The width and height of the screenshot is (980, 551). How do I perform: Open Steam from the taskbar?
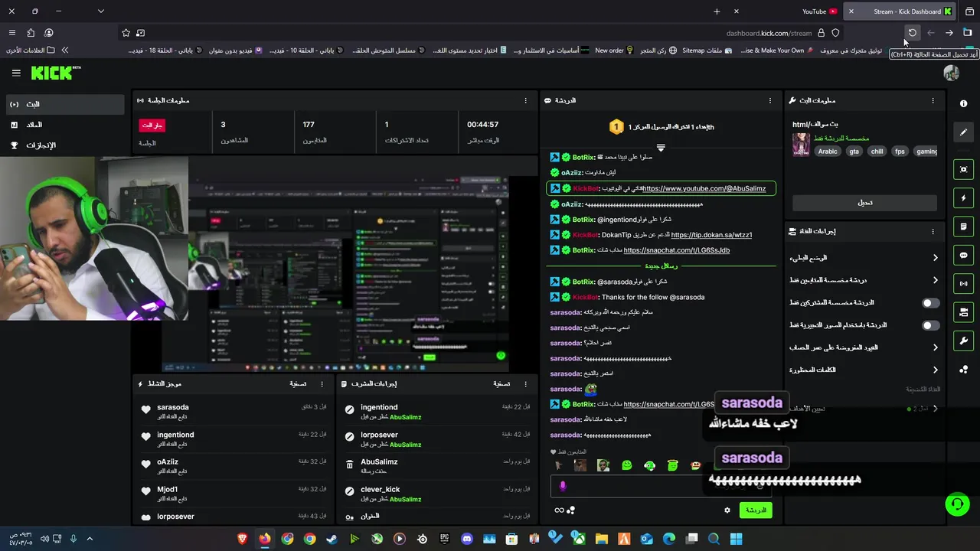tap(332, 539)
